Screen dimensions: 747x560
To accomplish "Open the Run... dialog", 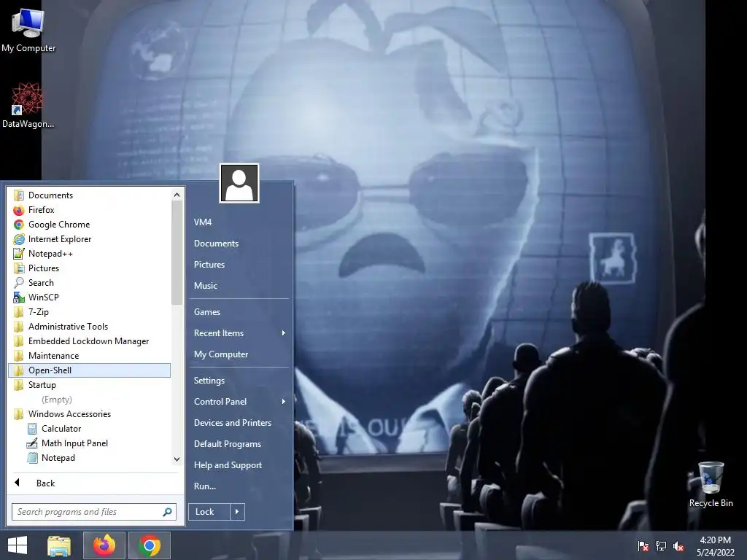I will (x=239, y=486).
